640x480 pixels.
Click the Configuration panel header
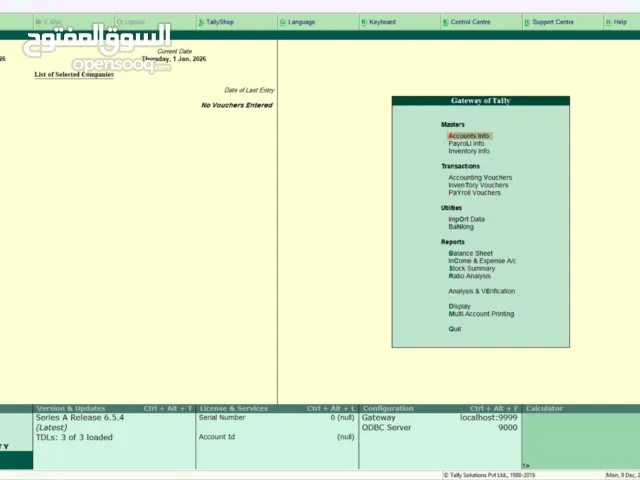pyautogui.click(x=440, y=409)
